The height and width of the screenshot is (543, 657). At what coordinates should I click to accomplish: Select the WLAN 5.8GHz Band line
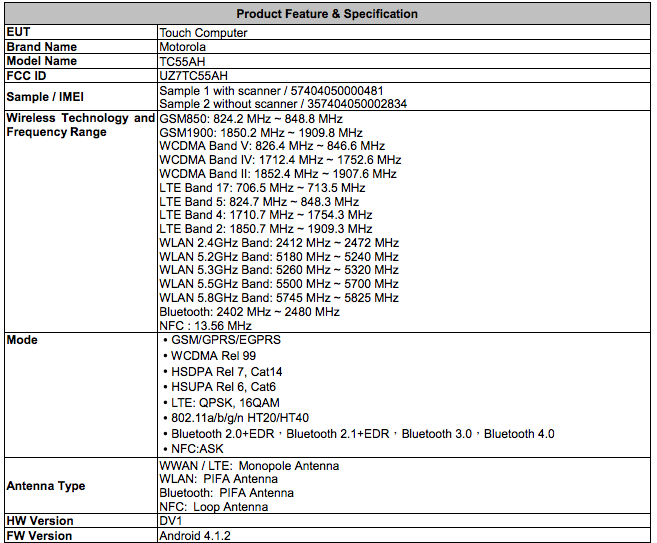(x=279, y=298)
